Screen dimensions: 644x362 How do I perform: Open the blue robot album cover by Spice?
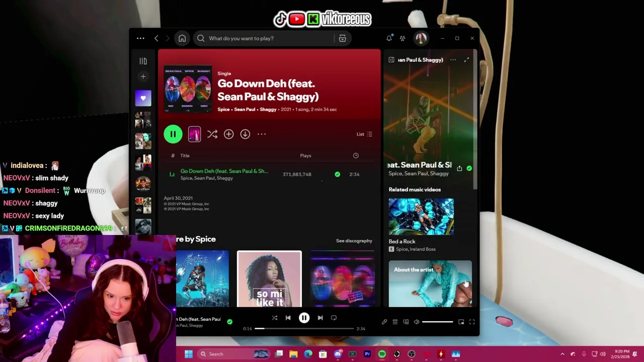click(202, 279)
